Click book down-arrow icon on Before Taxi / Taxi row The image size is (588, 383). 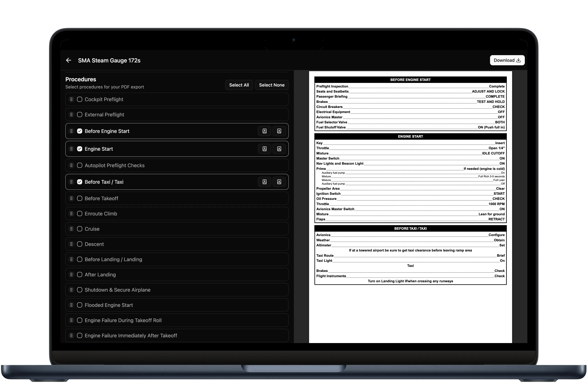[279, 182]
